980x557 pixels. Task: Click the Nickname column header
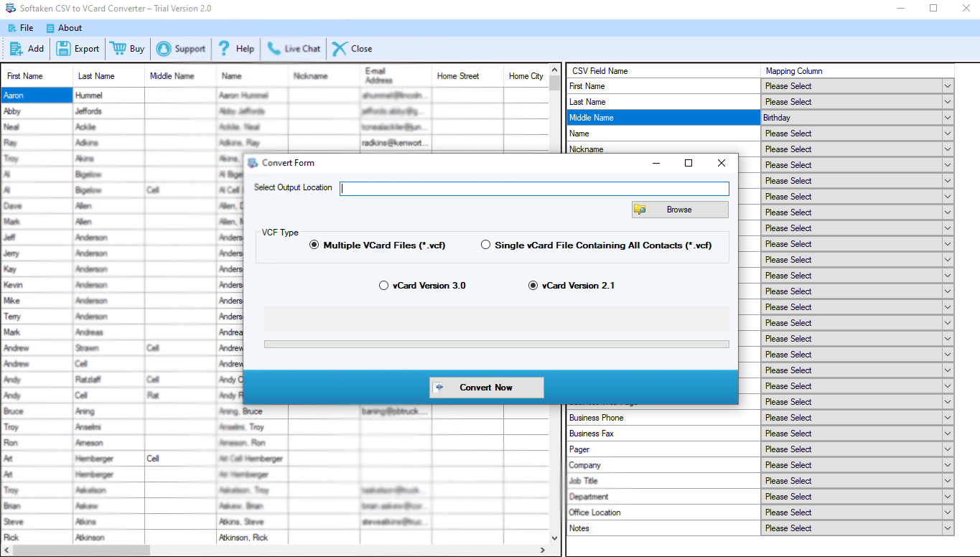coord(324,76)
